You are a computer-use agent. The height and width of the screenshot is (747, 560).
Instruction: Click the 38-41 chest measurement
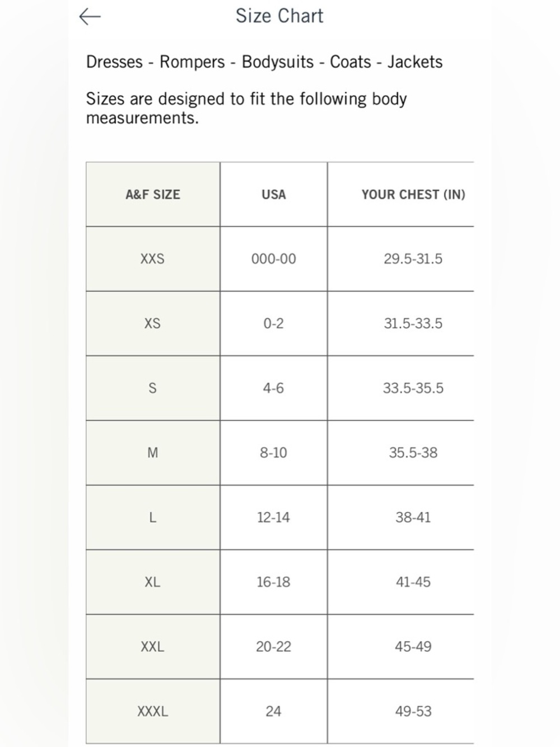point(413,517)
